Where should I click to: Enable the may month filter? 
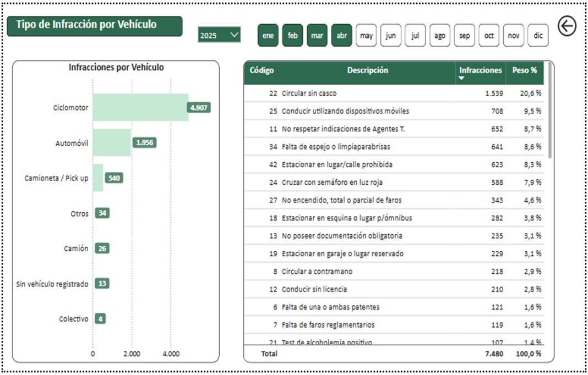[366, 36]
